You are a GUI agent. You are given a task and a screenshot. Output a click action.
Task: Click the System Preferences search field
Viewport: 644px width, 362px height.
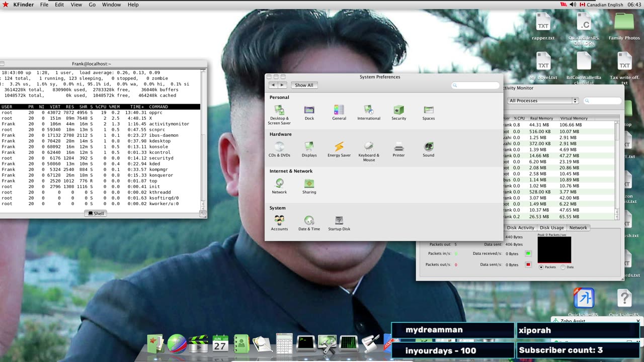click(475, 85)
